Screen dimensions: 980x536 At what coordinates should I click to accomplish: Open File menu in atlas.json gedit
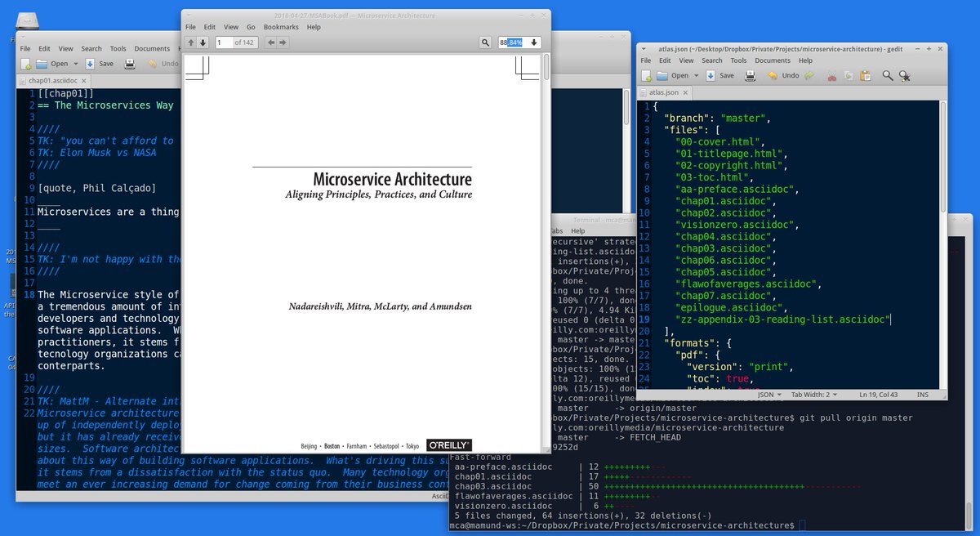pos(646,60)
